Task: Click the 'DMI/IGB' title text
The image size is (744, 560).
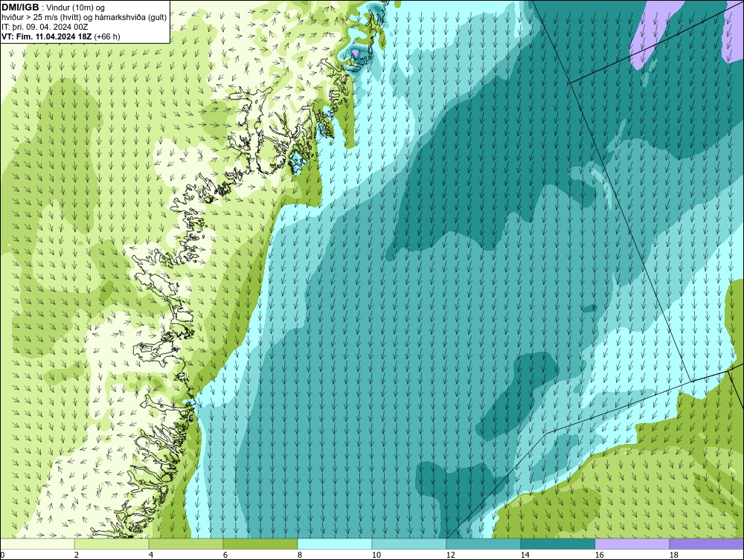Action: (x=20, y=7)
